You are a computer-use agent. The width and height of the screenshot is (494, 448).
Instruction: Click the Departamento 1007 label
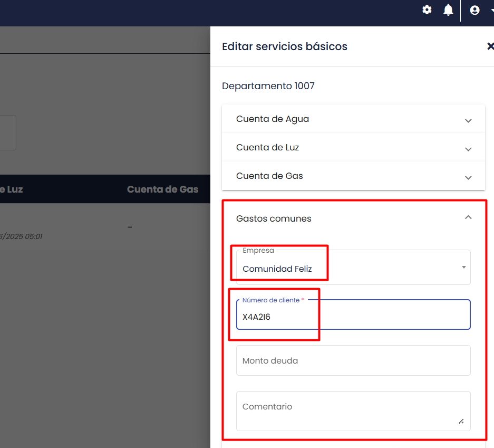pyautogui.click(x=268, y=86)
